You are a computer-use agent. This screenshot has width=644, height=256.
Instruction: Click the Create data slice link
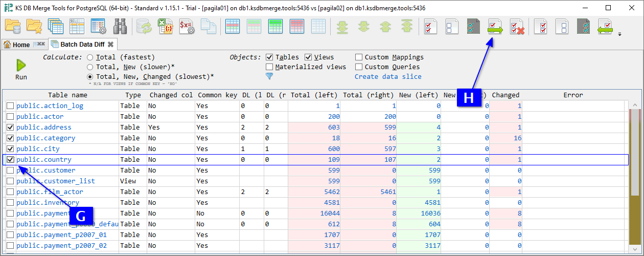tap(388, 77)
